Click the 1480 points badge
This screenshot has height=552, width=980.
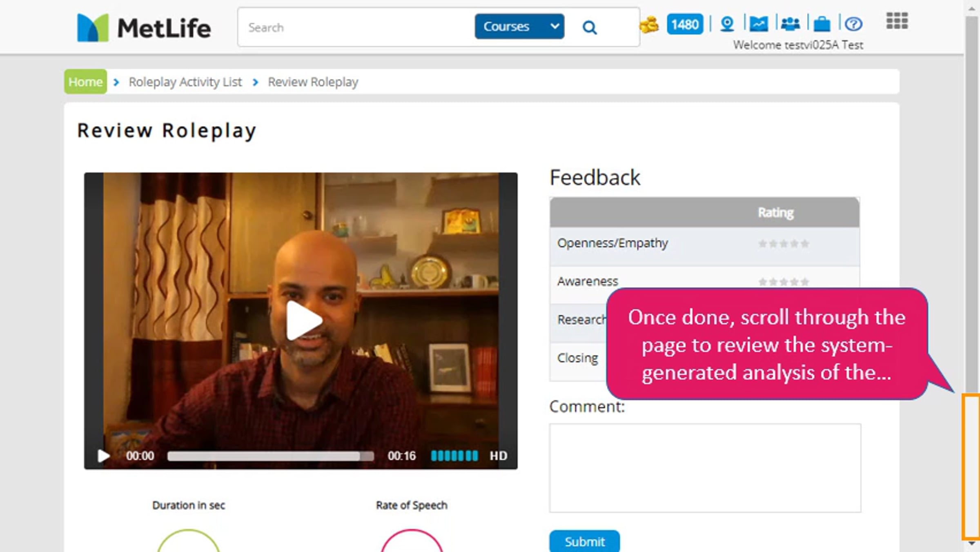(685, 24)
